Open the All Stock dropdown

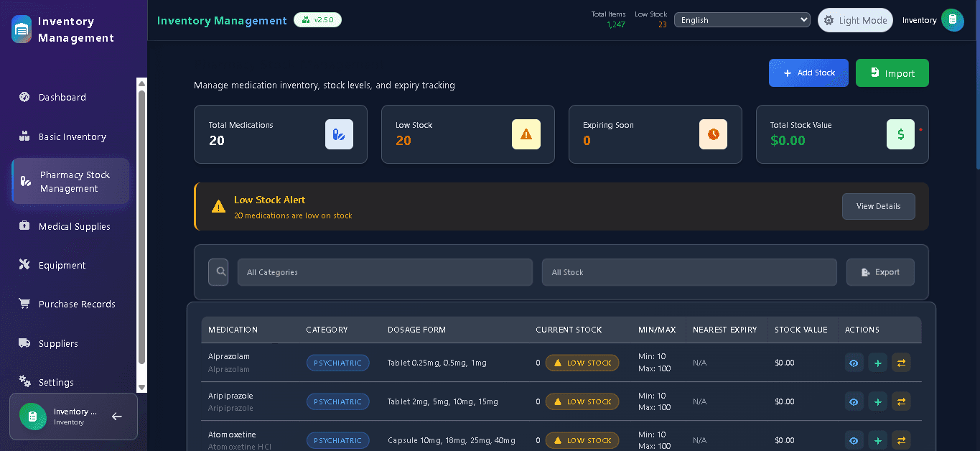(689, 271)
